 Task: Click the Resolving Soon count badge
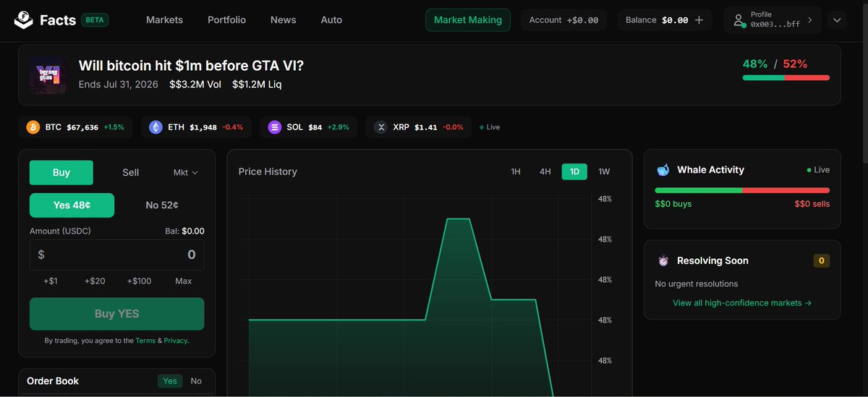(x=821, y=260)
